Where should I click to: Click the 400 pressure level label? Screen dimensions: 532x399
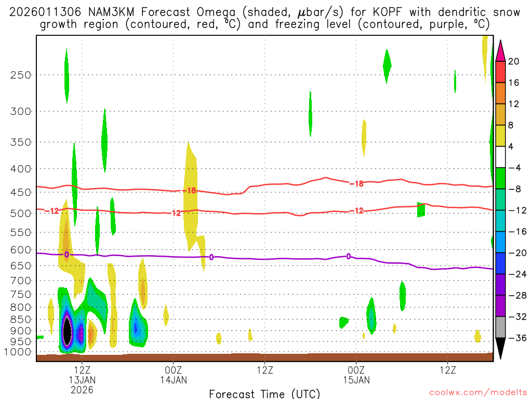click(21, 169)
